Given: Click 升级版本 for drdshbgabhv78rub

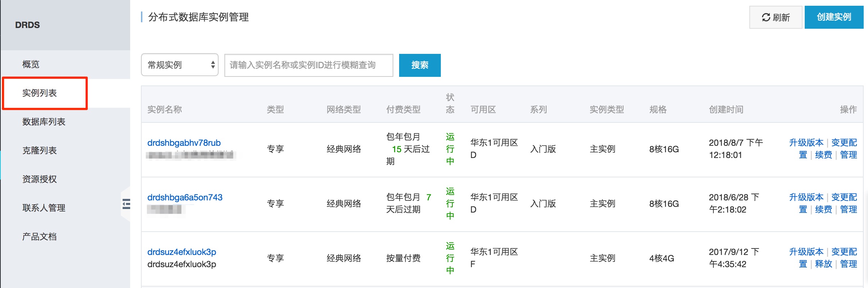Looking at the screenshot, I should [806, 143].
